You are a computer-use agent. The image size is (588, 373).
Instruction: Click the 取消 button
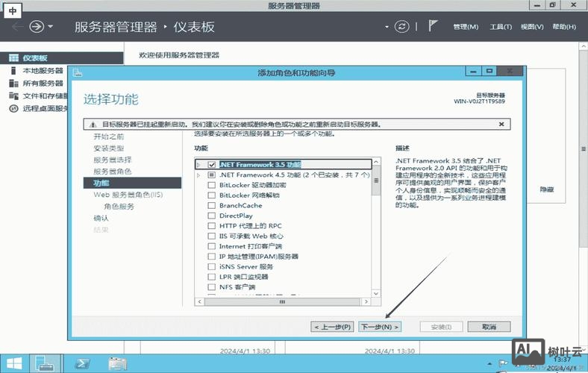489,327
